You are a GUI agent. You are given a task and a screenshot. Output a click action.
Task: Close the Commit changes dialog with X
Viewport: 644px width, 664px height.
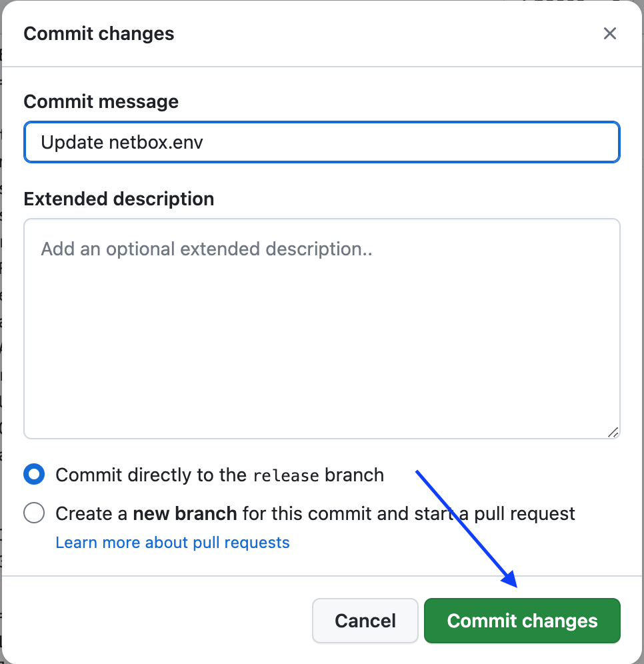[x=609, y=33]
